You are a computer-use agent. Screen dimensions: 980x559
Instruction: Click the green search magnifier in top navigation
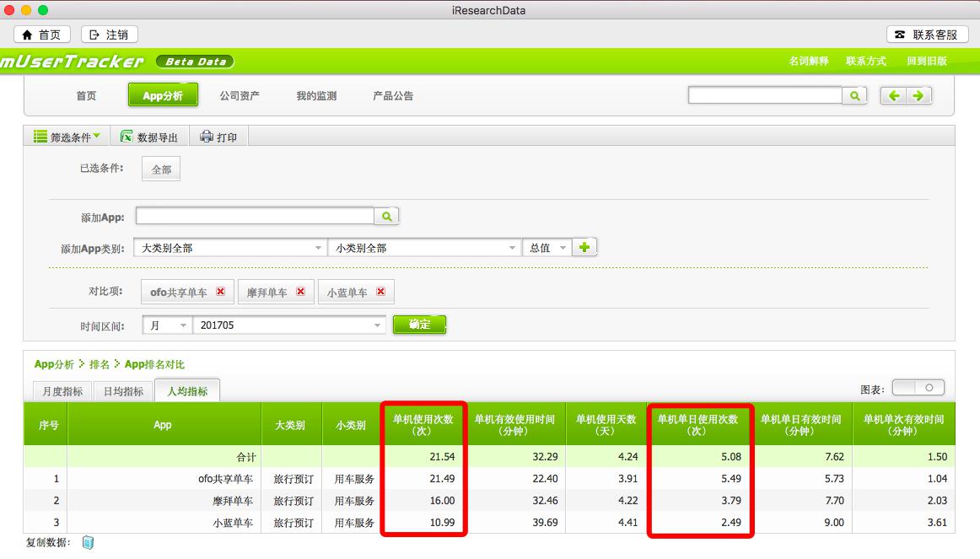[854, 96]
